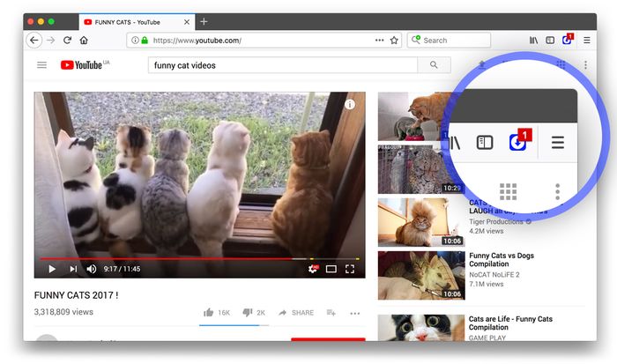Image resolution: width=617 pixels, height=364 pixels.
Task: Add the video to a playlist
Action: tap(331, 313)
